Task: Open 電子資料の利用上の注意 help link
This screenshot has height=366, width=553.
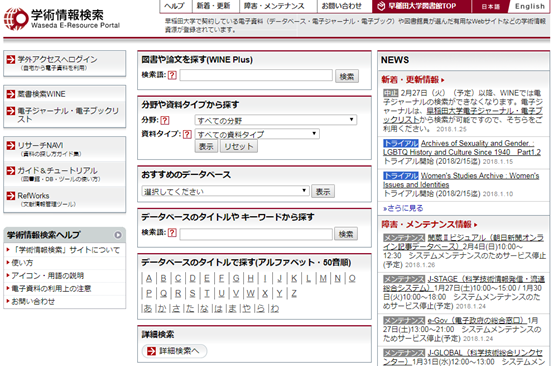Action: pyautogui.click(x=51, y=289)
